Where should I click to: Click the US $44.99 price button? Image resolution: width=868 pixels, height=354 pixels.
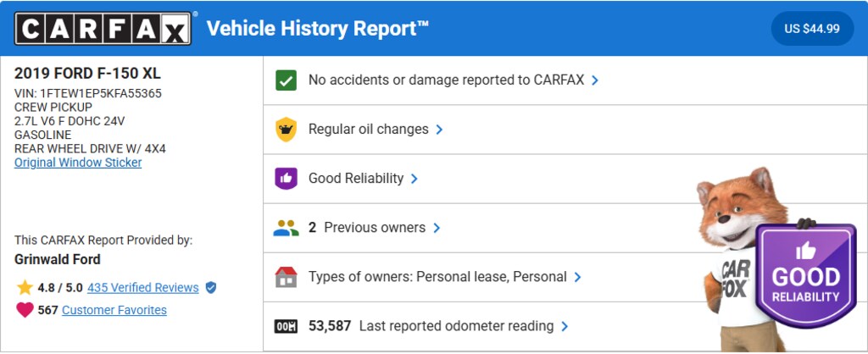pos(812,29)
